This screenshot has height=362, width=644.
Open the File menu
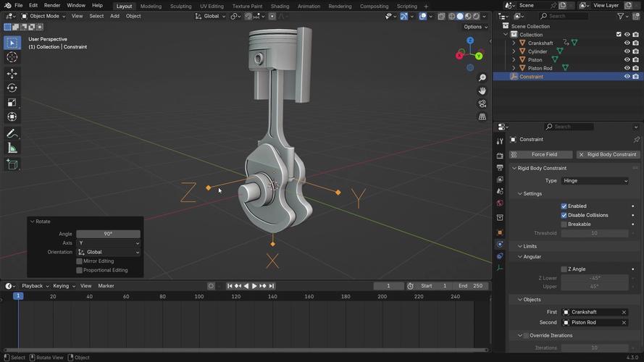(19, 5)
